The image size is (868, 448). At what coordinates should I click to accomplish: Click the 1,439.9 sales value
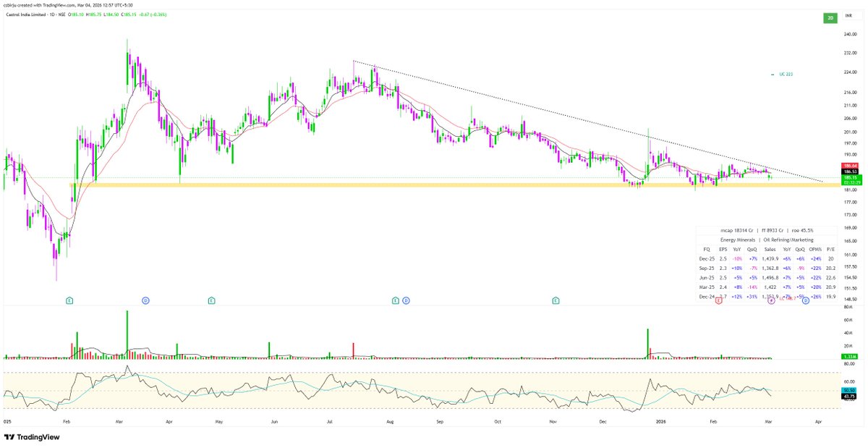point(770,259)
